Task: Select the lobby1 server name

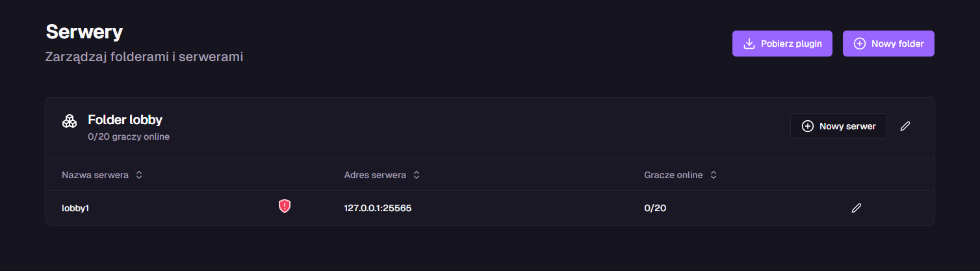Action: pos(75,208)
